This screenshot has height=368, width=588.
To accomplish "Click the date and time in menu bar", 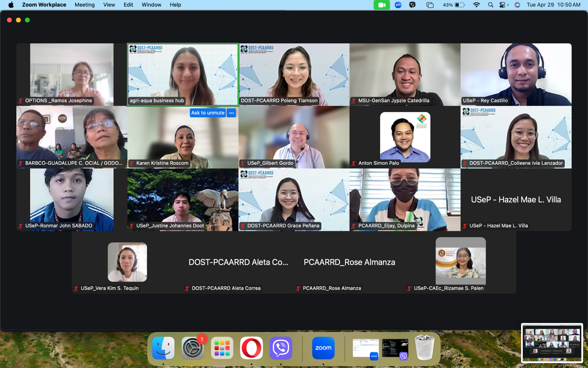I will pyautogui.click(x=554, y=5).
